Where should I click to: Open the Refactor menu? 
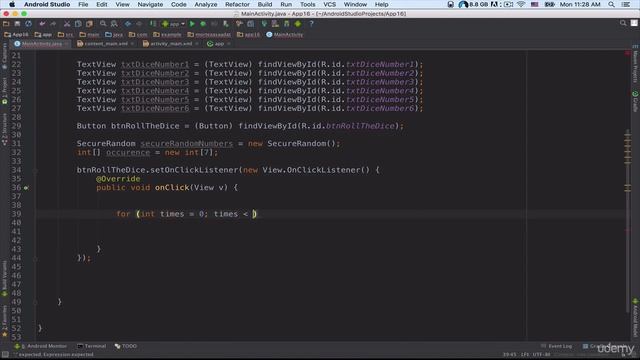[x=237, y=4]
